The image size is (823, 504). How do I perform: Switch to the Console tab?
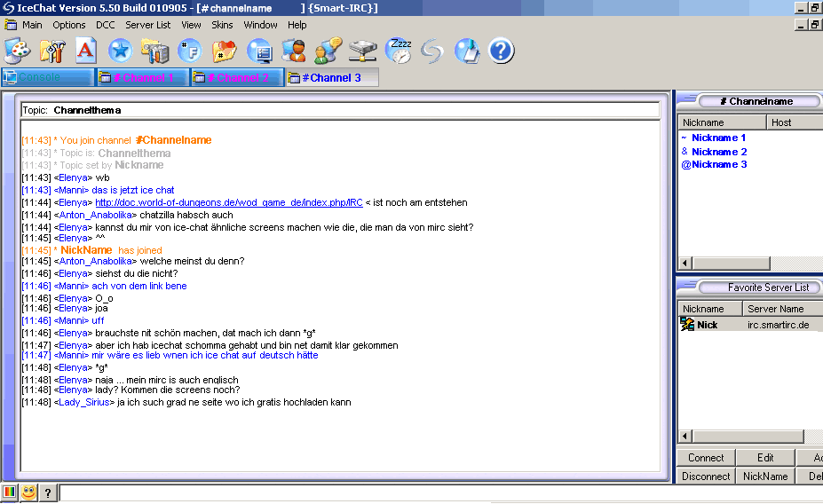click(47, 78)
